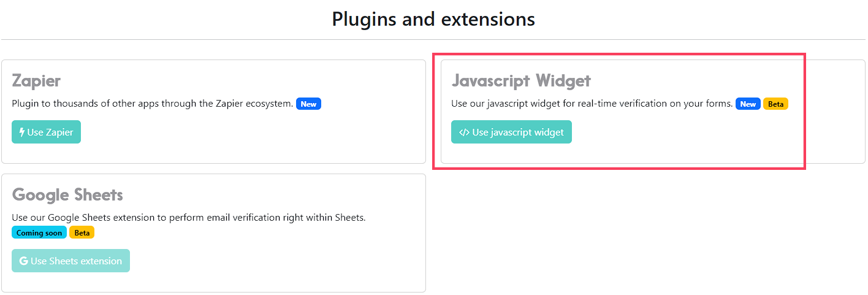This screenshot has height=295, width=868.
Task: Click the New badge in Javascript Widget card
Action: 748,104
